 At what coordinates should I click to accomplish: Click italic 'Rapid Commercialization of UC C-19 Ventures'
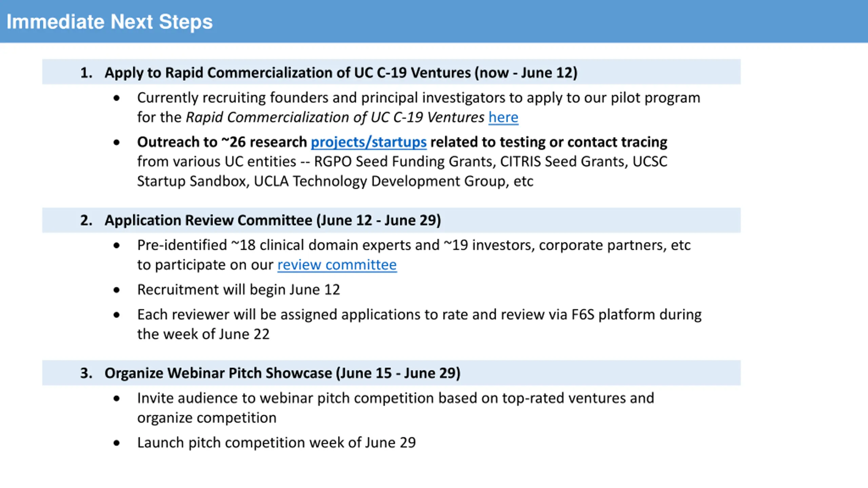click(x=335, y=117)
